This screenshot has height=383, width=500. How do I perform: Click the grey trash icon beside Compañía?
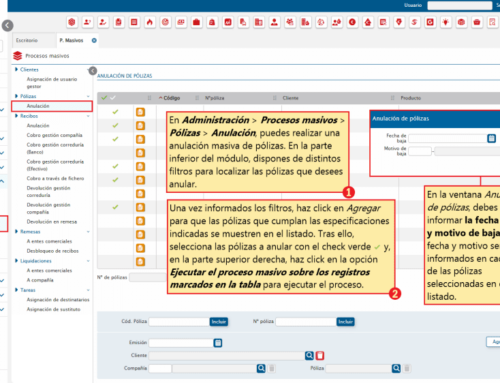point(272,368)
